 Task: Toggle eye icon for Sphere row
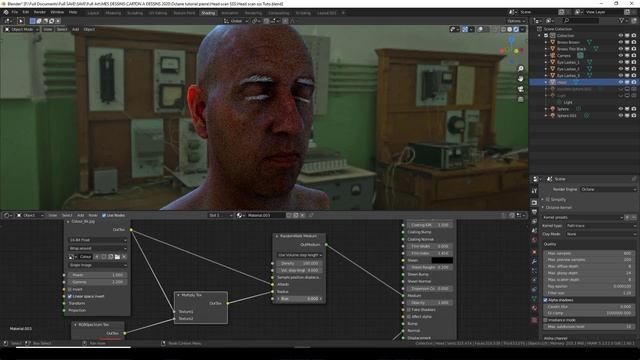click(620, 109)
